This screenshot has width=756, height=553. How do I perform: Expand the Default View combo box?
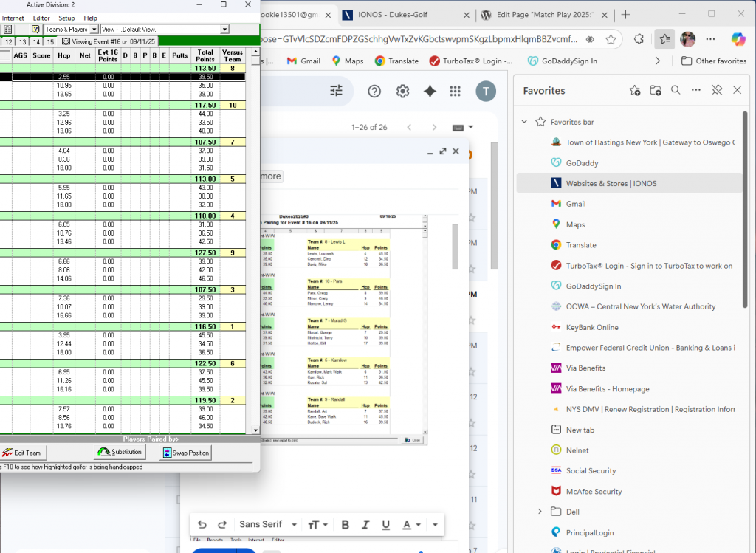point(224,30)
